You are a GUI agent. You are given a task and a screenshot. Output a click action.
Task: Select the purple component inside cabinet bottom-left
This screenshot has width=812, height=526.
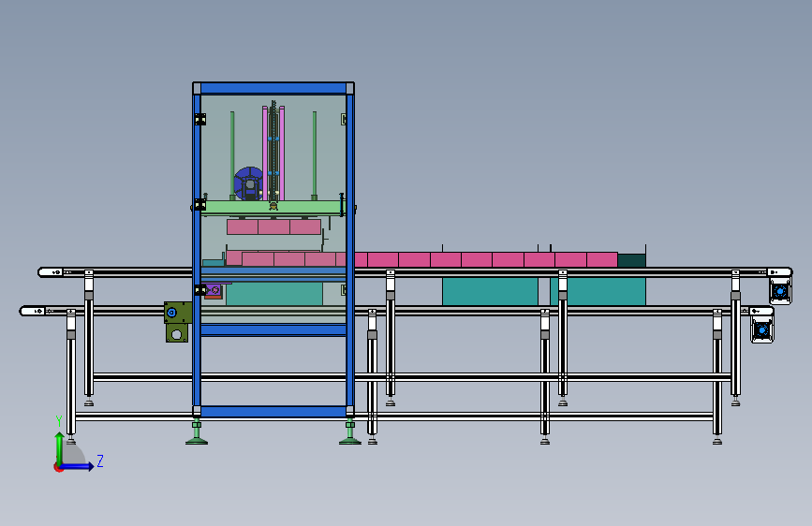point(214,291)
